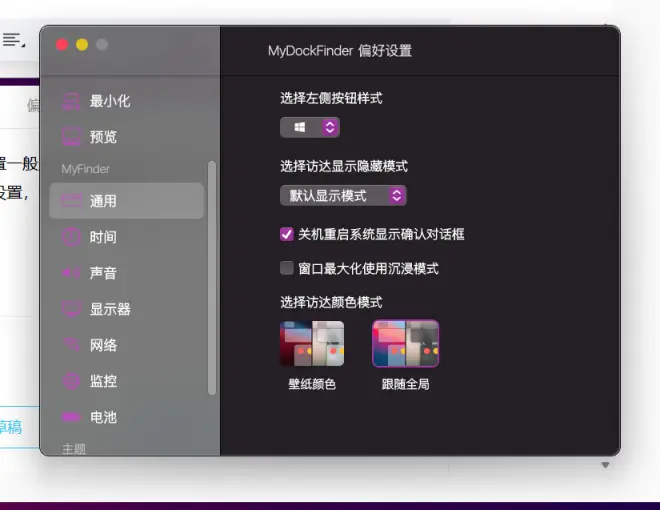Select the 壁纸颜色 color mode thumbnail
This screenshot has height=510, width=660.
(x=312, y=343)
